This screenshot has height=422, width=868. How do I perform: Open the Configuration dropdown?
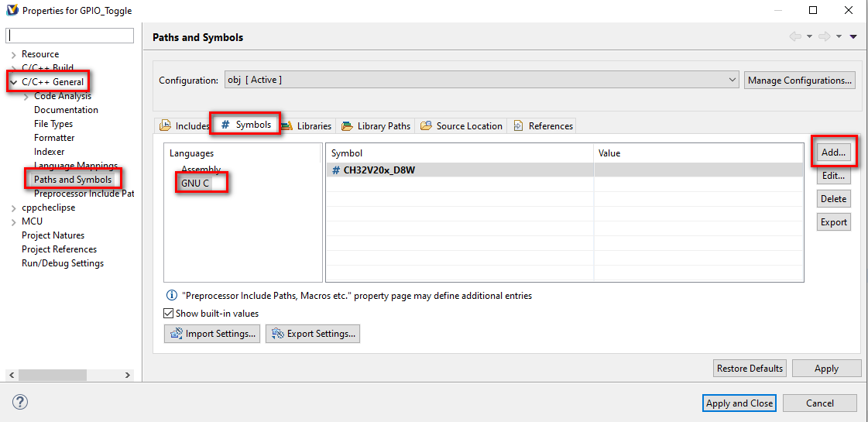(481, 80)
